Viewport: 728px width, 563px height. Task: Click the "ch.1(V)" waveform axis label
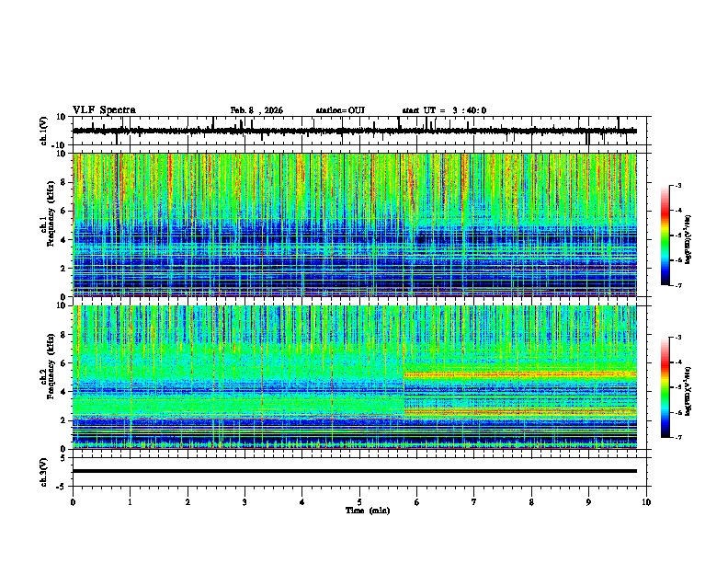[44, 131]
